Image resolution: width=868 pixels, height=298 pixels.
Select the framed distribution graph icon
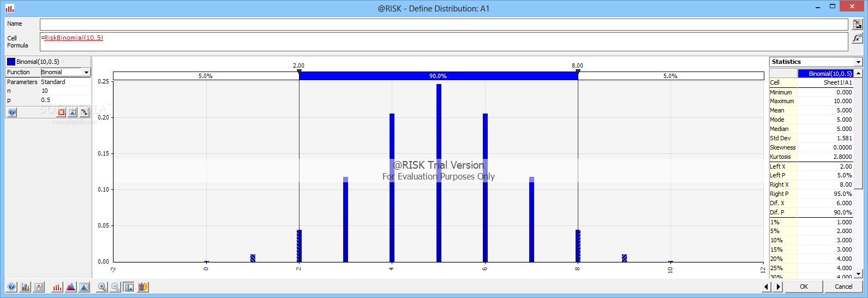84,287
